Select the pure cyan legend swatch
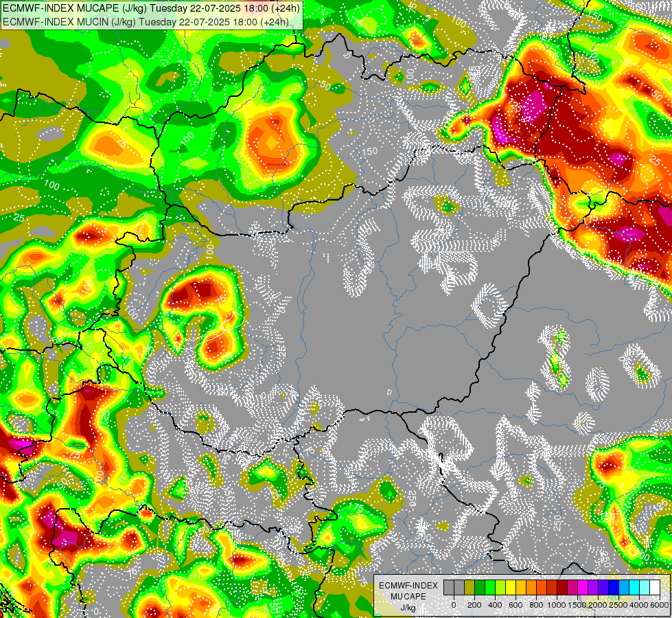 634,588
